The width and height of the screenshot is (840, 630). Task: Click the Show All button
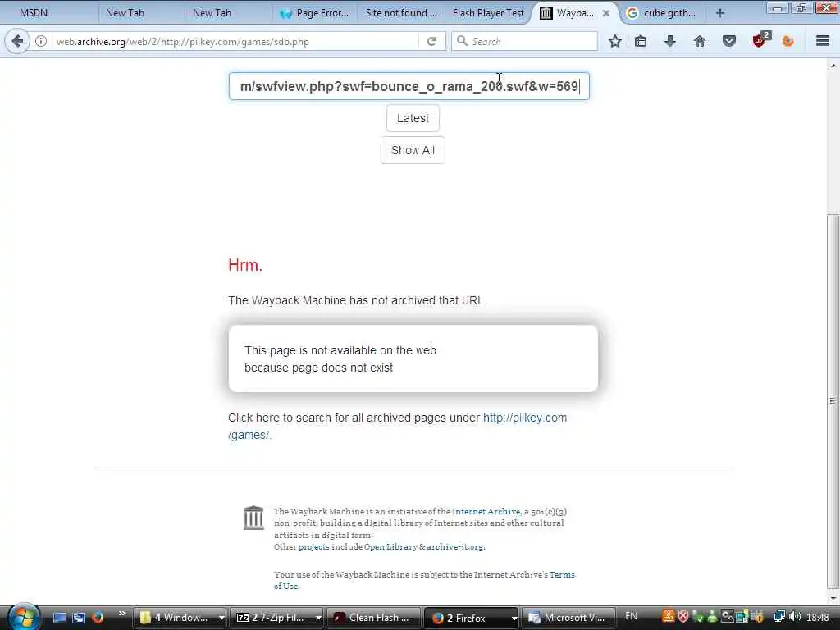click(x=413, y=150)
